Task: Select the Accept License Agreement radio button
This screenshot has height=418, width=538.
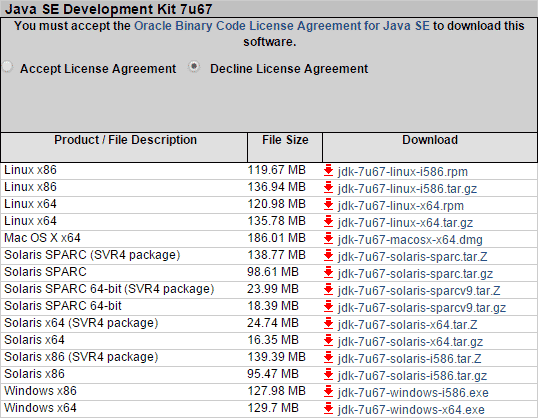Action: [x=8, y=67]
